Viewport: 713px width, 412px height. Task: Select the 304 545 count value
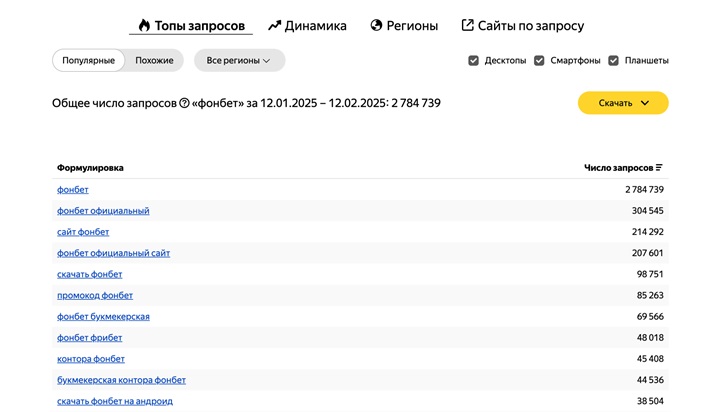point(648,211)
